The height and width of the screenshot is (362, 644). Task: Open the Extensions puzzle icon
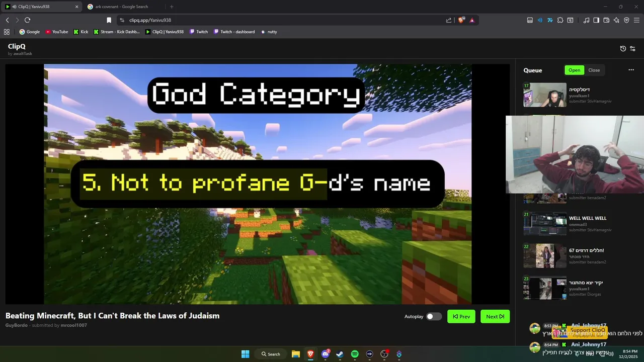[560, 20]
